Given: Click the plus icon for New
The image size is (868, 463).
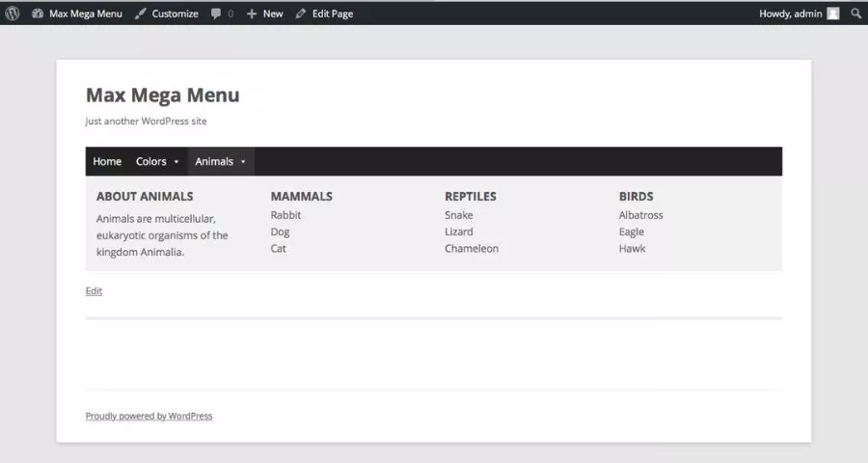Looking at the screenshot, I should tap(252, 14).
